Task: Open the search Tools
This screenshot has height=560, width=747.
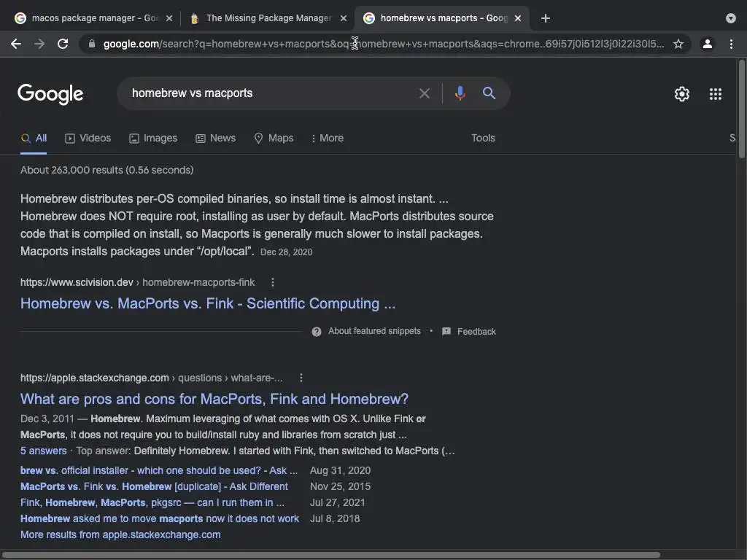Action: pos(483,138)
